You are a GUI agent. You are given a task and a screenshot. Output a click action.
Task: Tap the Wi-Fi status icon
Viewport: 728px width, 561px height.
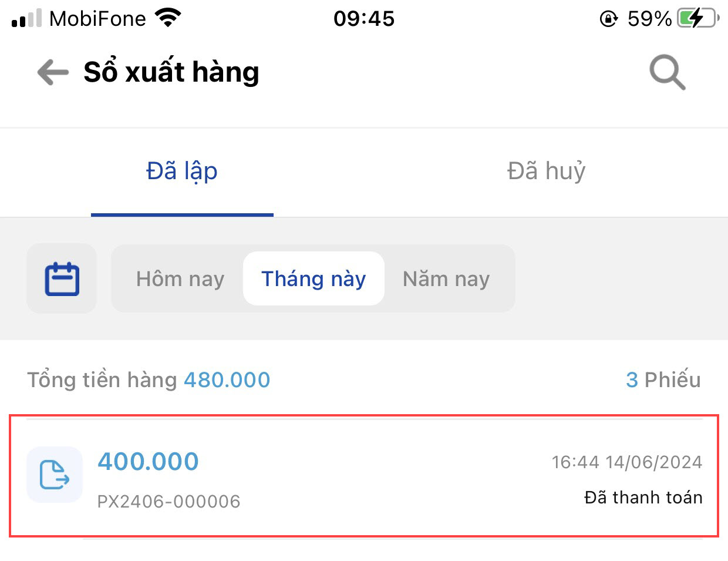click(x=168, y=19)
